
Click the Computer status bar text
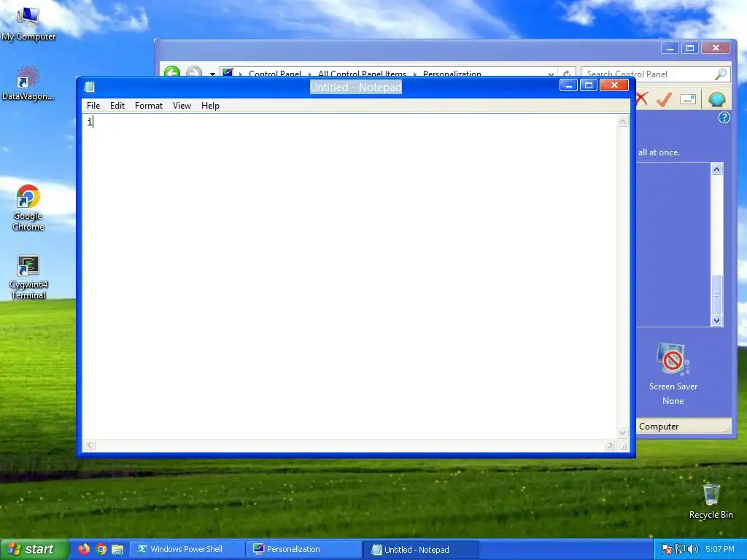659,426
